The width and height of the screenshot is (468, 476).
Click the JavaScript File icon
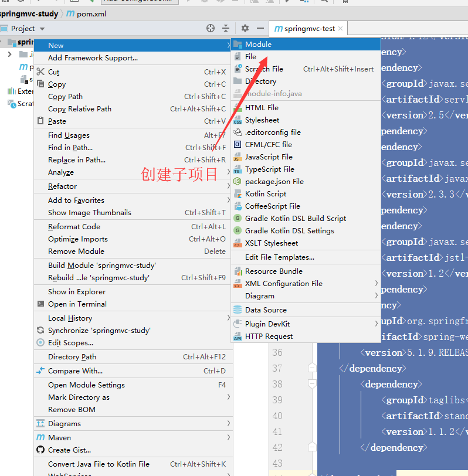(x=238, y=157)
